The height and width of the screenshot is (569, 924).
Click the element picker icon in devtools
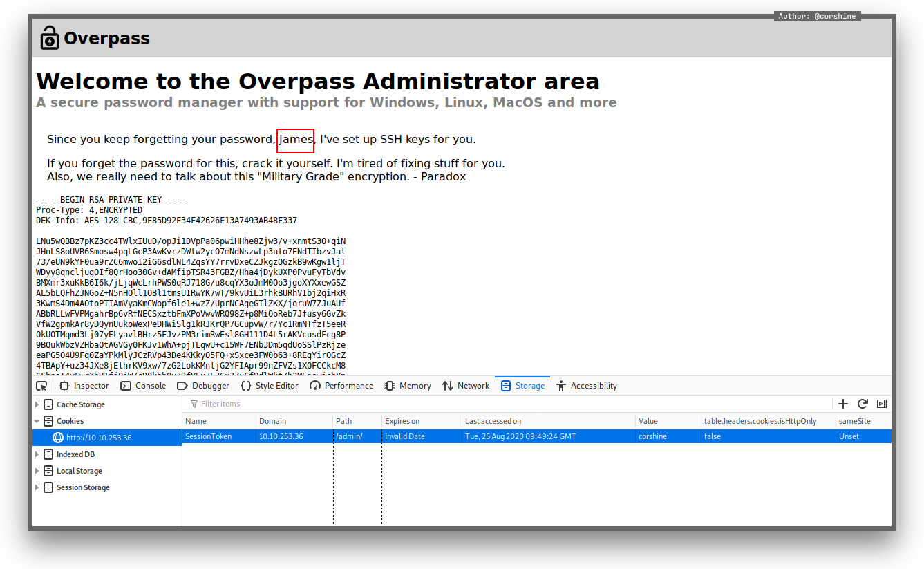(41, 386)
